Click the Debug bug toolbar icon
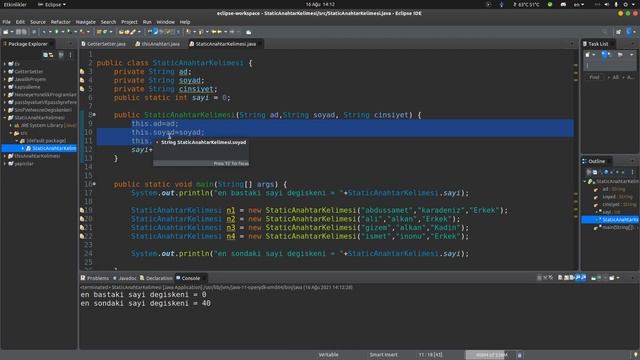Image resolution: width=640 pixels, height=360 pixels. click(x=44, y=32)
